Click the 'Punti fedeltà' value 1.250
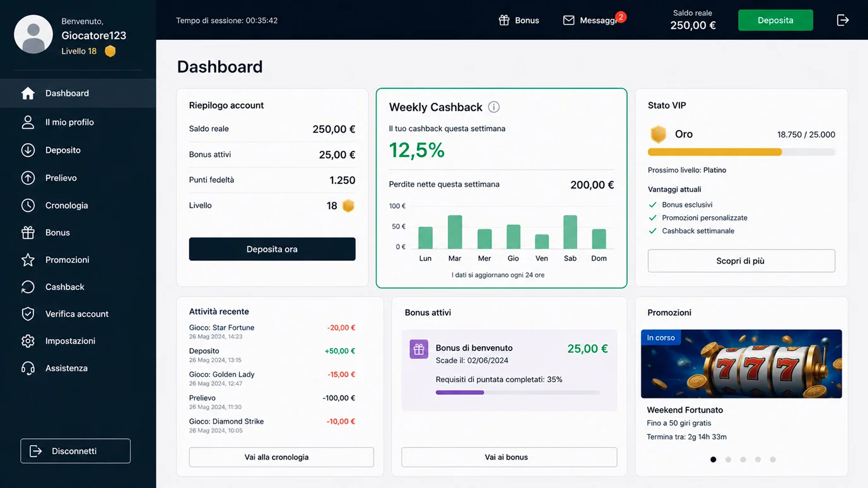 (x=343, y=180)
